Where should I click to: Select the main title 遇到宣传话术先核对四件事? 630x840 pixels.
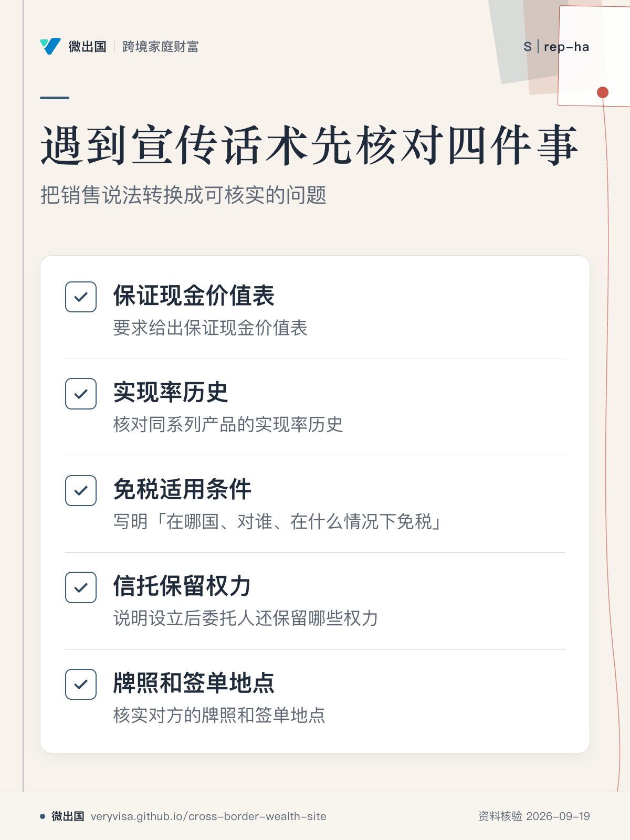coord(310,145)
